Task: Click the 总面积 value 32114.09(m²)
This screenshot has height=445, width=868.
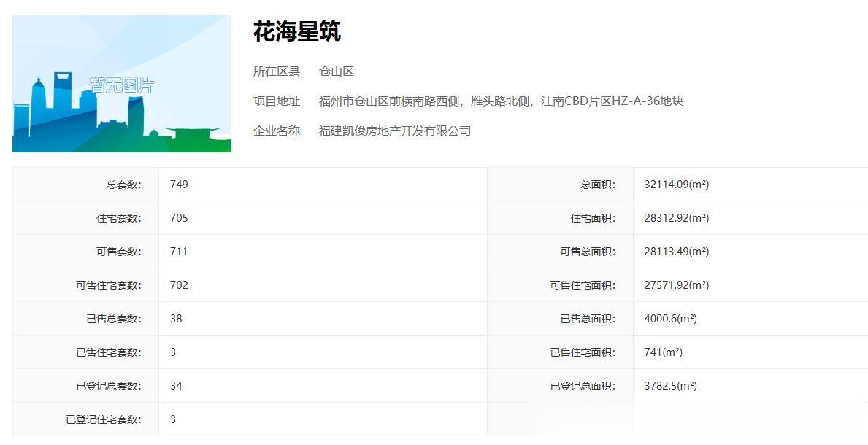Action: (677, 185)
